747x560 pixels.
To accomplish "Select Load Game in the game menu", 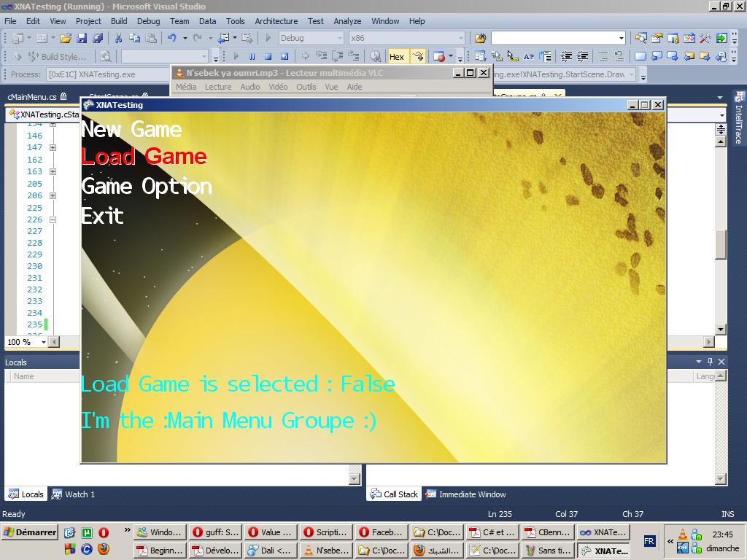I will 144,156.
